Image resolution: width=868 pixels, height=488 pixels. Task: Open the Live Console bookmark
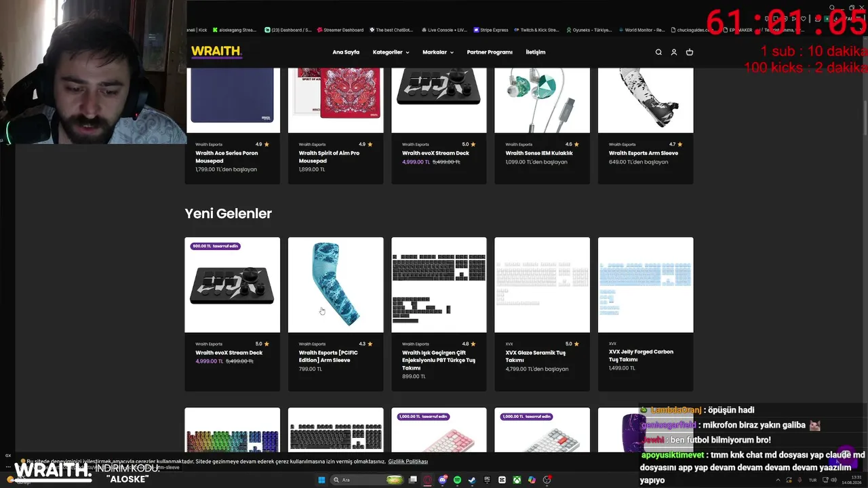[x=444, y=30]
